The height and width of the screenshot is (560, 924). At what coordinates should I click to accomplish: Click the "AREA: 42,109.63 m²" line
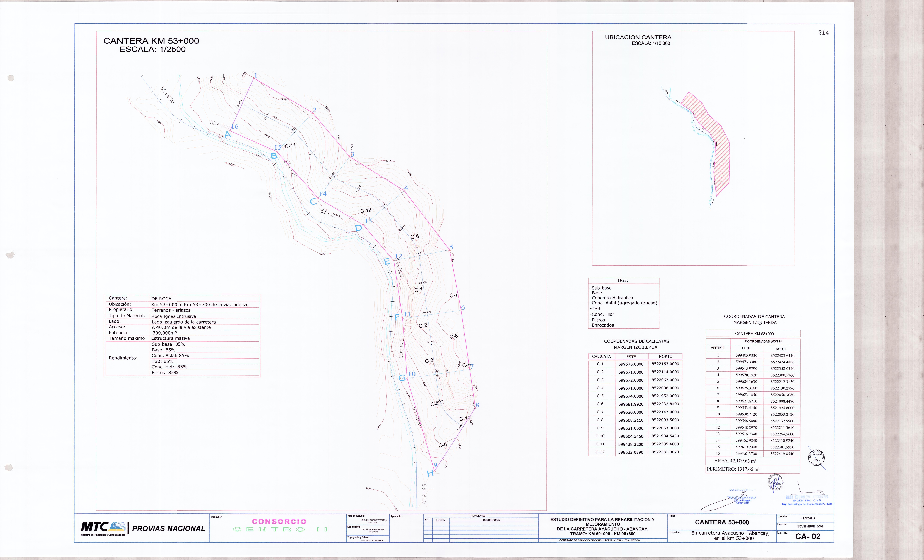tap(735, 461)
